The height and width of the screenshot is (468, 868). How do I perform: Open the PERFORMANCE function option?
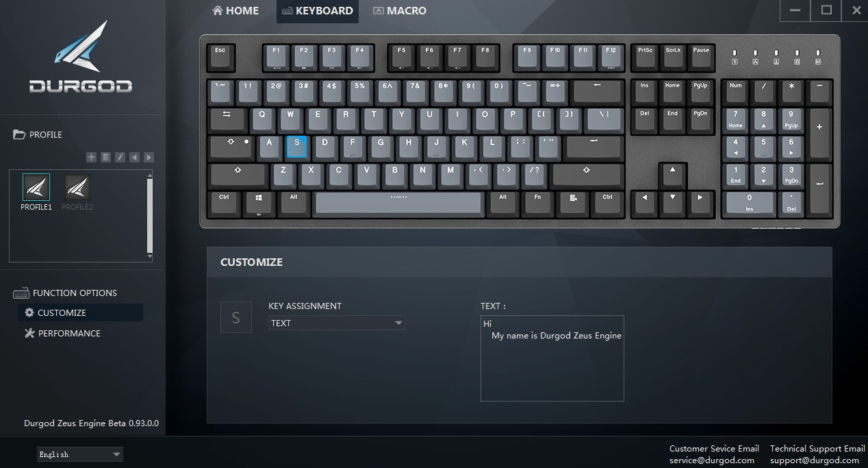coord(62,333)
